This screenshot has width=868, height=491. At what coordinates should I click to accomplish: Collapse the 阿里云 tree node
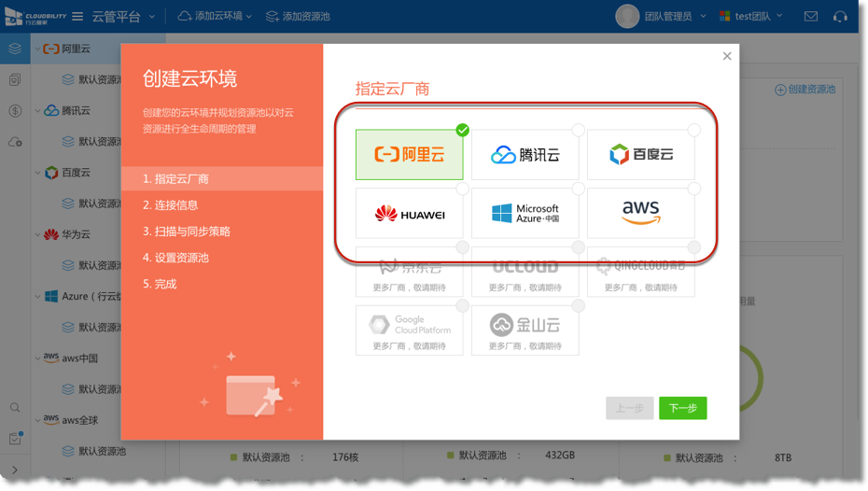[37, 49]
